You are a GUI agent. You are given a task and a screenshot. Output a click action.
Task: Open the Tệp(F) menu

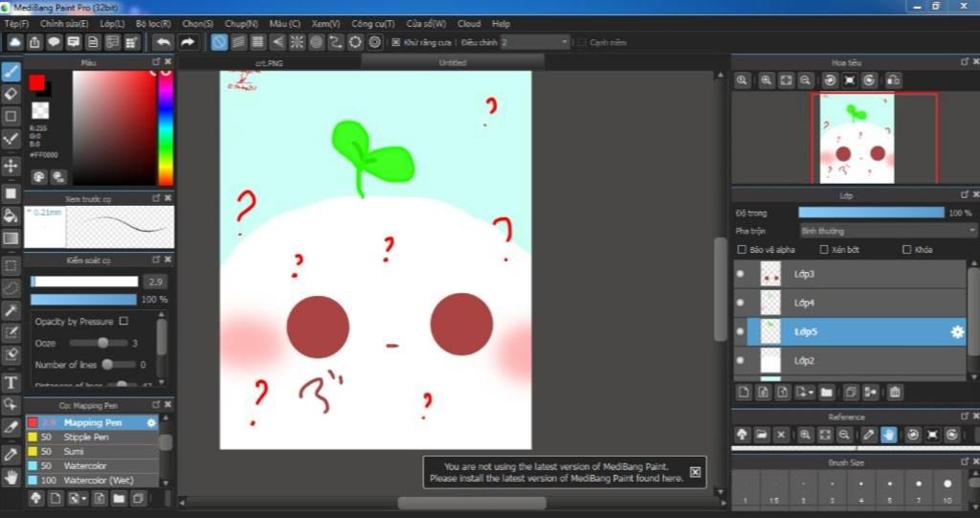point(16,24)
